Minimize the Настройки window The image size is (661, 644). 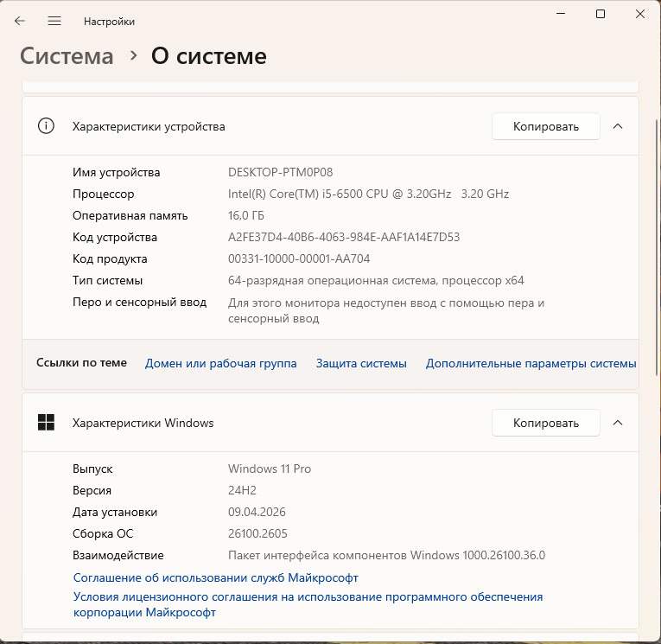560,14
